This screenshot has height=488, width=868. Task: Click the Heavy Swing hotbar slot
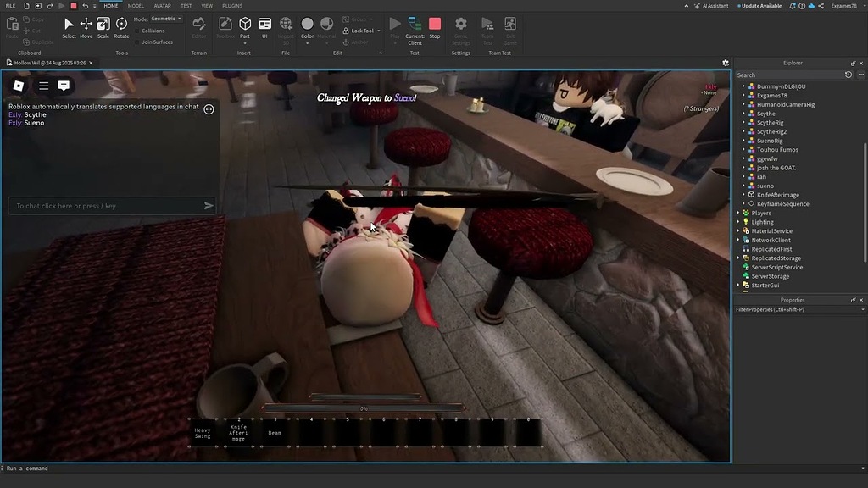203,432
